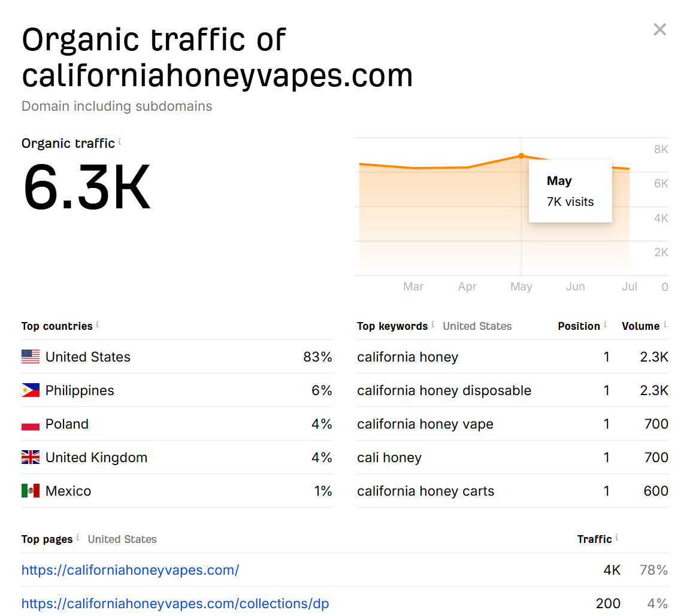This screenshot has width=696, height=616.
Task: Click info icon beside Top pages
Action: tap(78, 538)
